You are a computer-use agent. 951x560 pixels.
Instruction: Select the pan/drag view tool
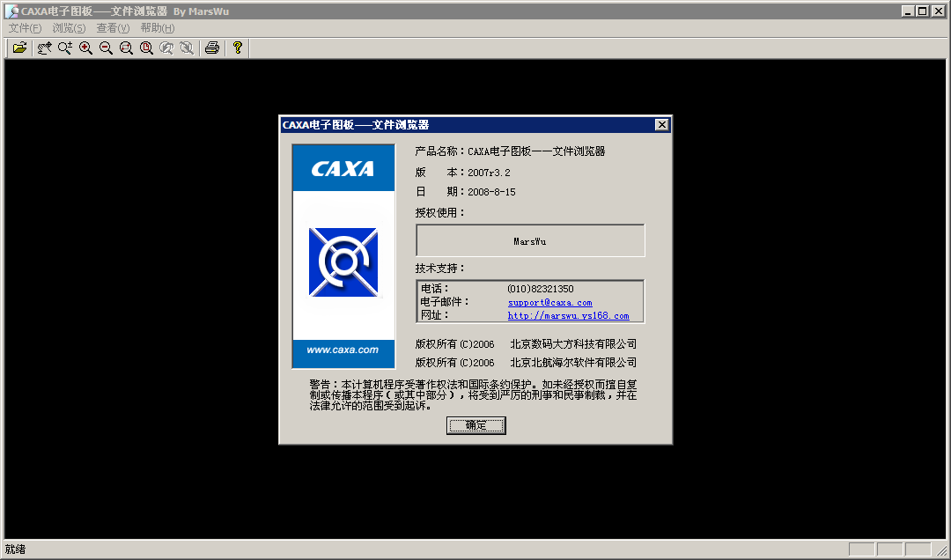click(44, 48)
